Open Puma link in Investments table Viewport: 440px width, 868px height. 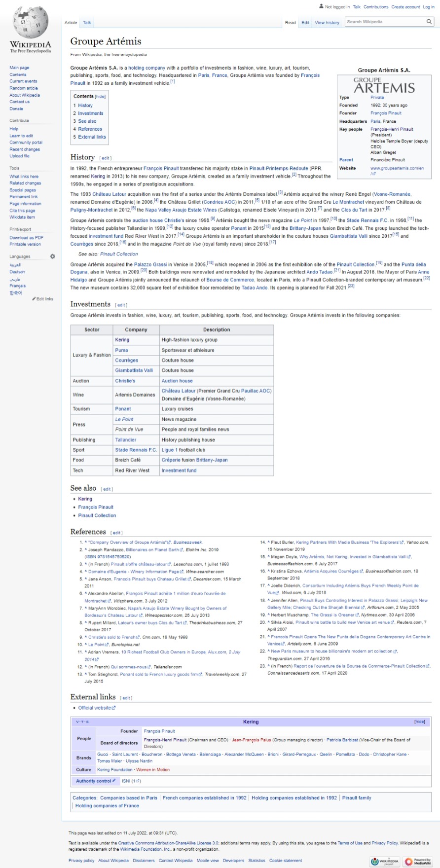click(121, 350)
